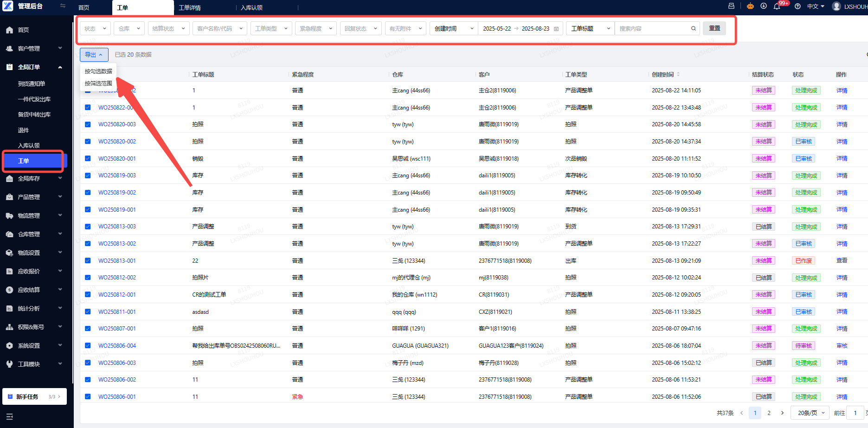868x428 pixels.
Task: Click the 导出 export button
Action: 94,55
